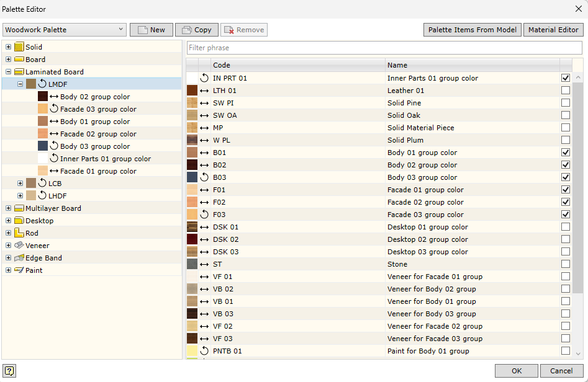Open the Material Editor

(x=553, y=30)
